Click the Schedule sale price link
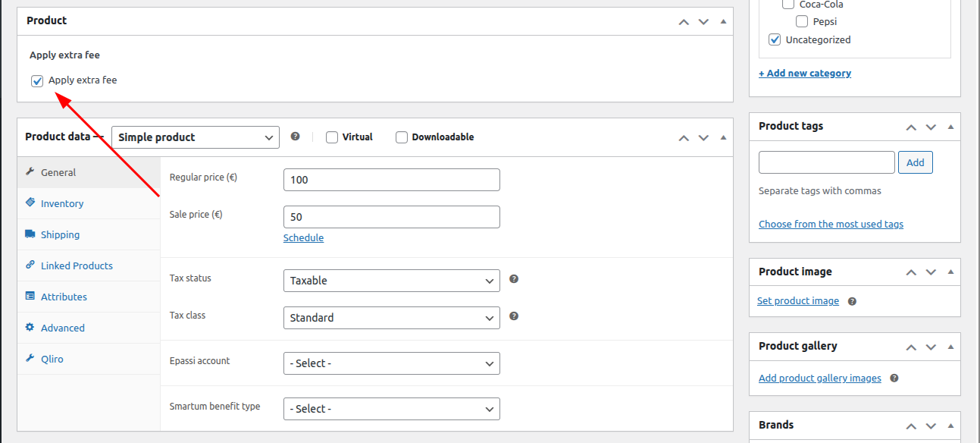This screenshot has width=980, height=443. point(303,237)
